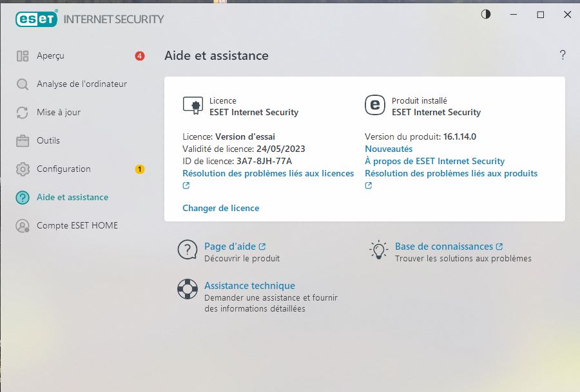Click the product version 16.1.14.0
Image resolution: width=580 pixels, height=392 pixels.
click(x=459, y=136)
